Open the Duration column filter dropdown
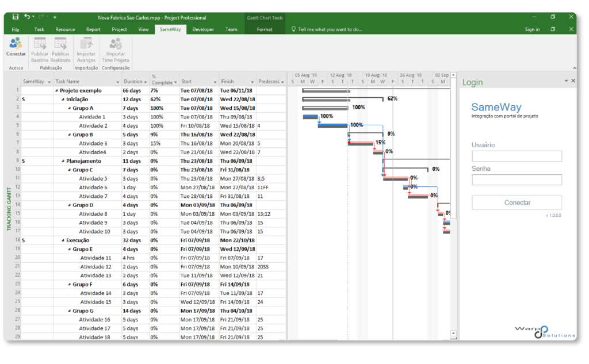The height and width of the screenshot is (364, 589). (x=146, y=82)
